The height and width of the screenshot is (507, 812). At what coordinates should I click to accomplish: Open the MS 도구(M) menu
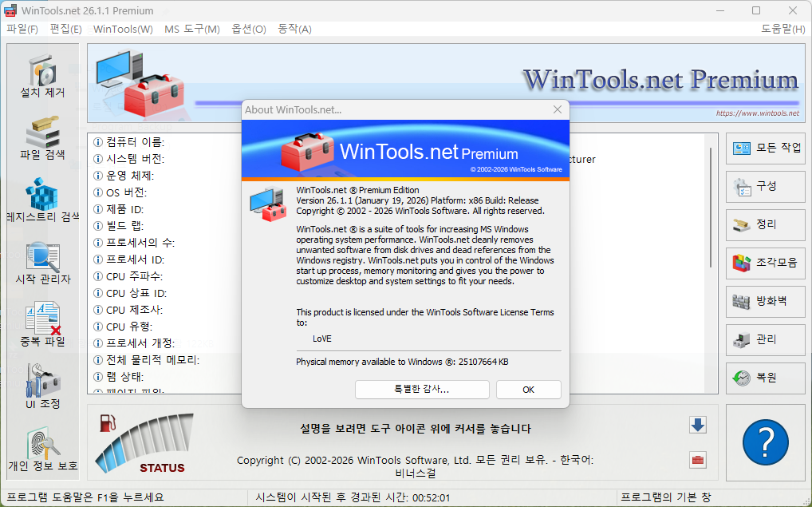pyautogui.click(x=192, y=29)
